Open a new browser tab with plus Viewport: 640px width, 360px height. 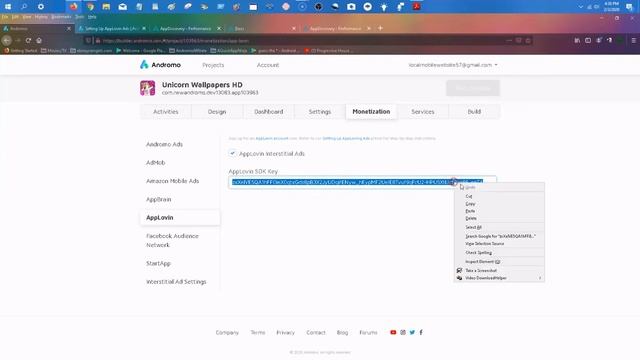pyautogui.click(x=380, y=28)
